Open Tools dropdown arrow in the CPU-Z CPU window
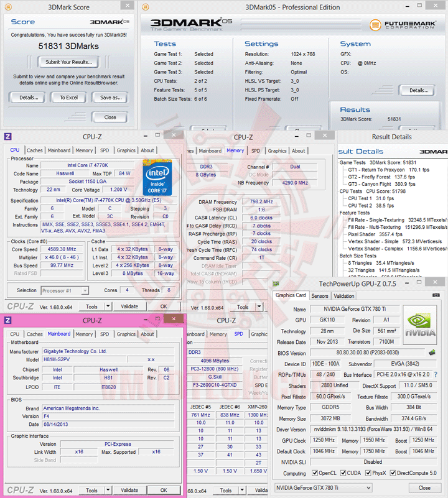448x498 pixels. [108, 306]
